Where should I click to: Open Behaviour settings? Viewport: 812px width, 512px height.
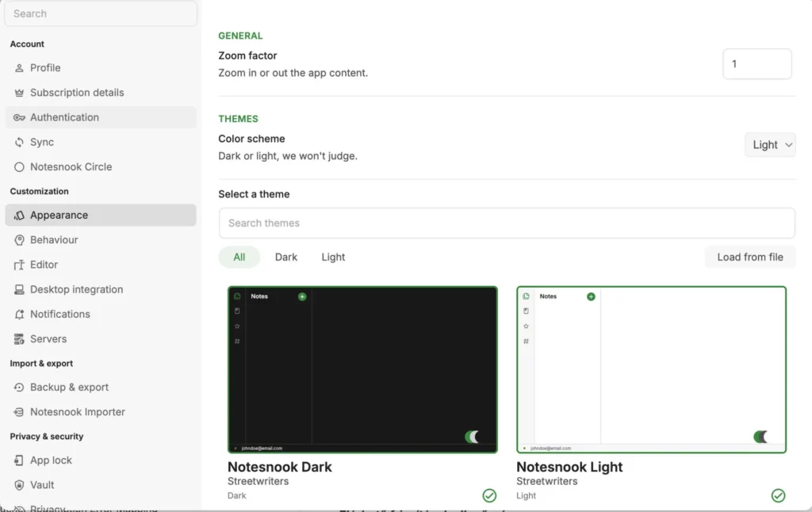click(101, 240)
